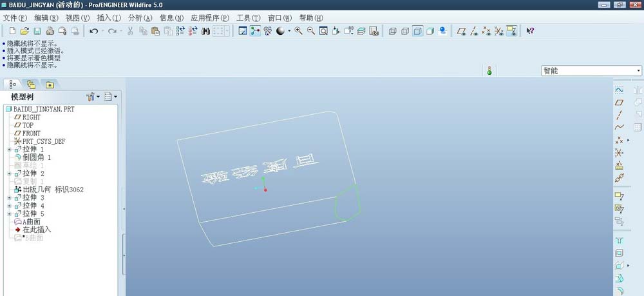The width and height of the screenshot is (644, 296).
Task: Switch display to Wireframe mode
Action: coord(392,31)
